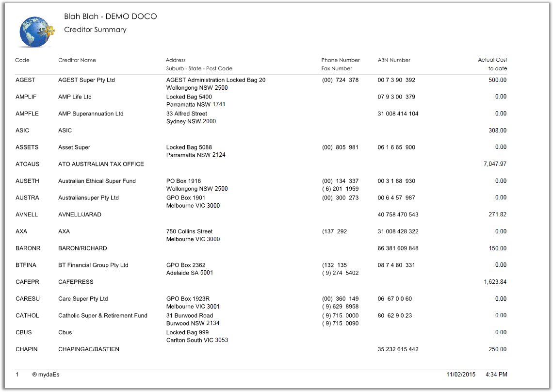Click address '33 Alfred Street'
Image resolution: width=553 pixels, height=392 pixels.
187,114
